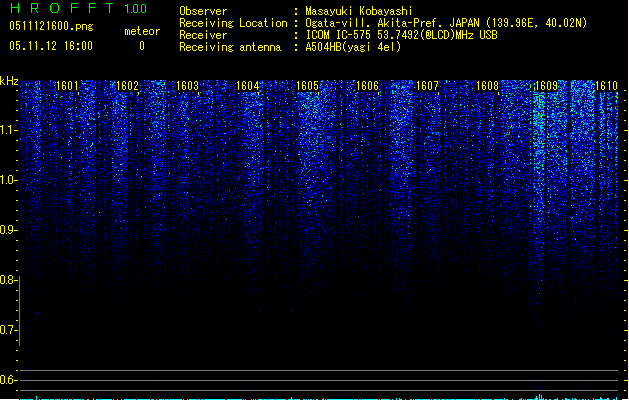Click the 1606 time marker
This screenshot has height=400, width=629.
pos(367,86)
